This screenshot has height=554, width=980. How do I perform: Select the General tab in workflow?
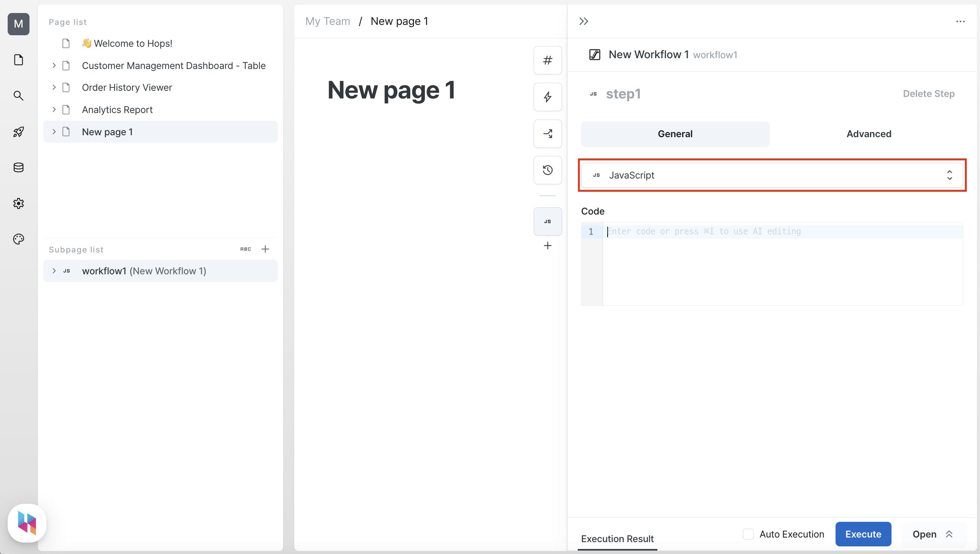pyautogui.click(x=674, y=133)
